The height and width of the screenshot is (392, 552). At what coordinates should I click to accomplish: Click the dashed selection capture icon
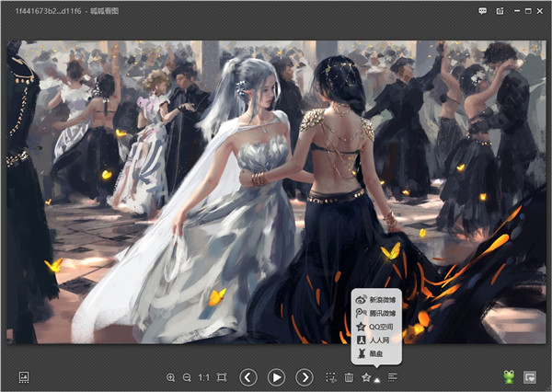click(331, 377)
